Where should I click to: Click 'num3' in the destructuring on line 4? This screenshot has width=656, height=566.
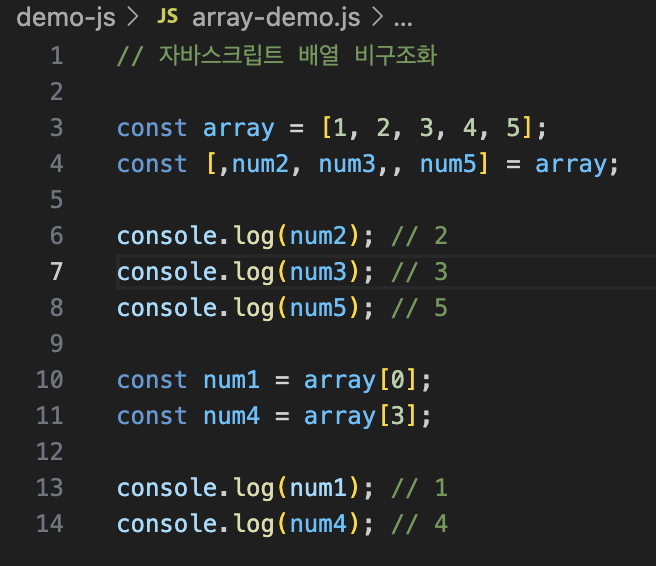click(347, 164)
